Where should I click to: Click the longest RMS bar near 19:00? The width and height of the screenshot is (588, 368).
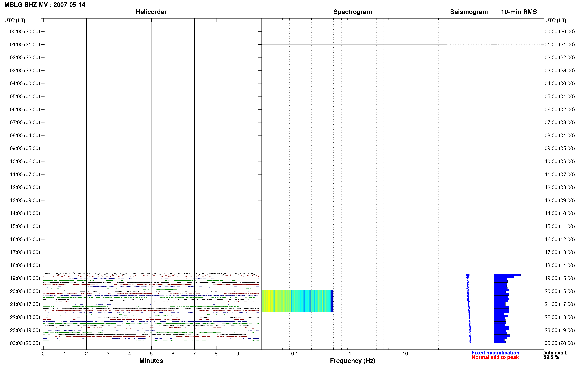click(507, 275)
